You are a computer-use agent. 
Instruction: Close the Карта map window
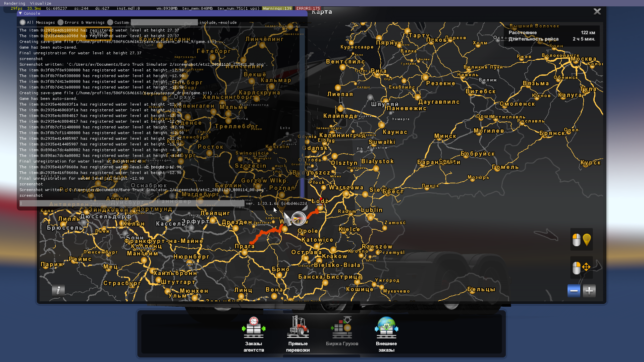coord(597,12)
